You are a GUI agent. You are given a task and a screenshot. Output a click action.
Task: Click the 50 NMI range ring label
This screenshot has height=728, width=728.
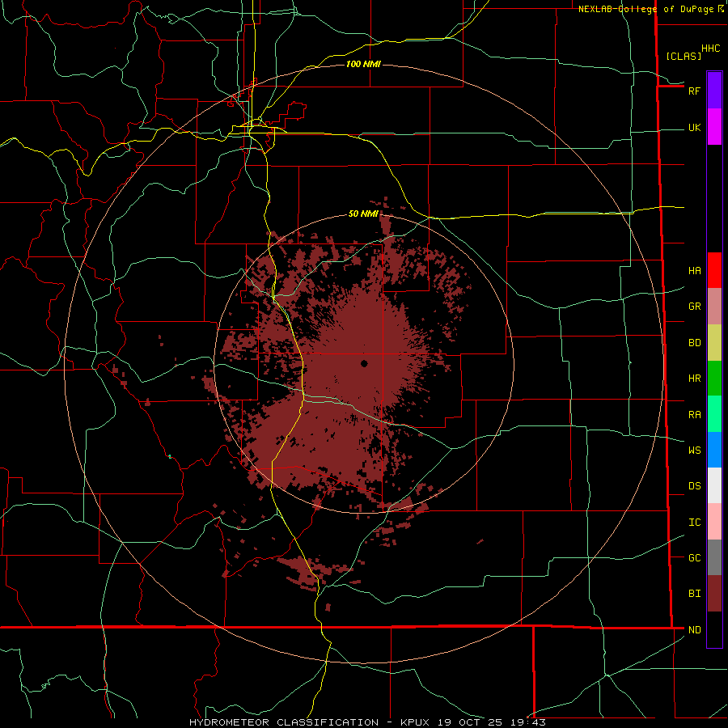[363, 214]
